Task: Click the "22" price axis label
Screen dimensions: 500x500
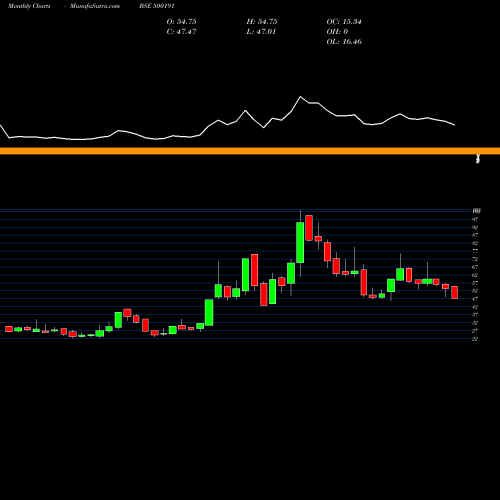Action: (475, 339)
